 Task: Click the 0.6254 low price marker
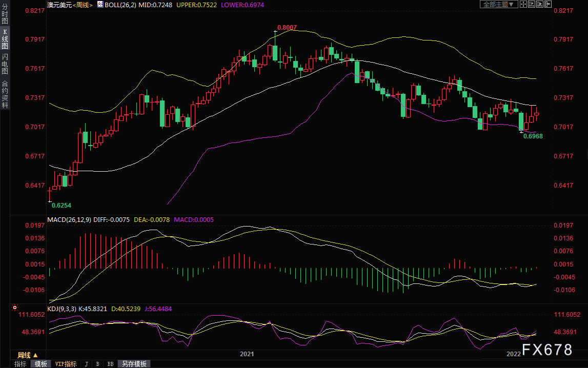coord(61,206)
